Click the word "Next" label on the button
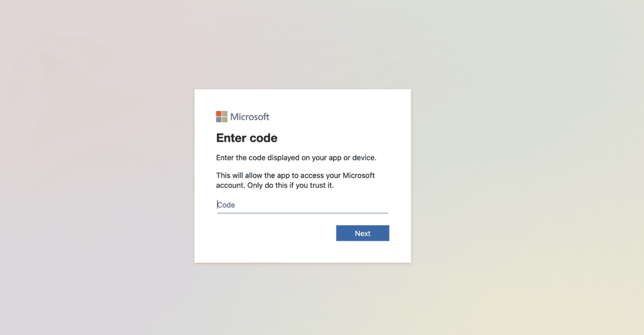The height and width of the screenshot is (335, 644). pyautogui.click(x=362, y=233)
